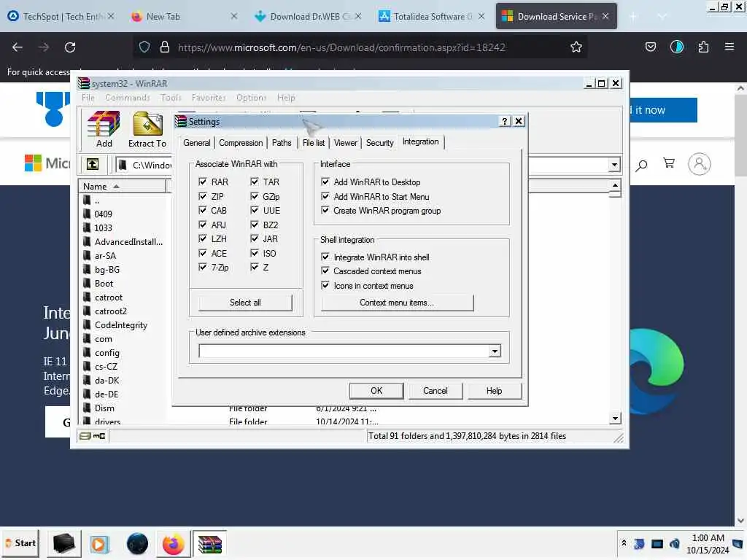Image resolution: width=747 pixels, height=560 pixels.
Task: Disable Add WinRAR to Start Menu
Action: (325, 196)
